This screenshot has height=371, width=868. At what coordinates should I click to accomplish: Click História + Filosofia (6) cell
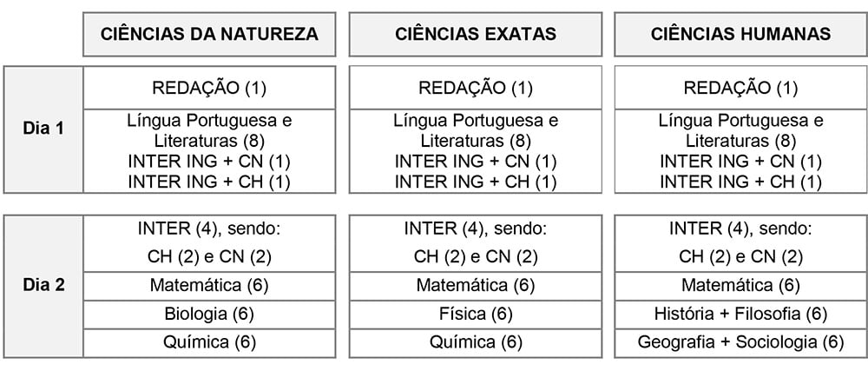tap(740, 314)
